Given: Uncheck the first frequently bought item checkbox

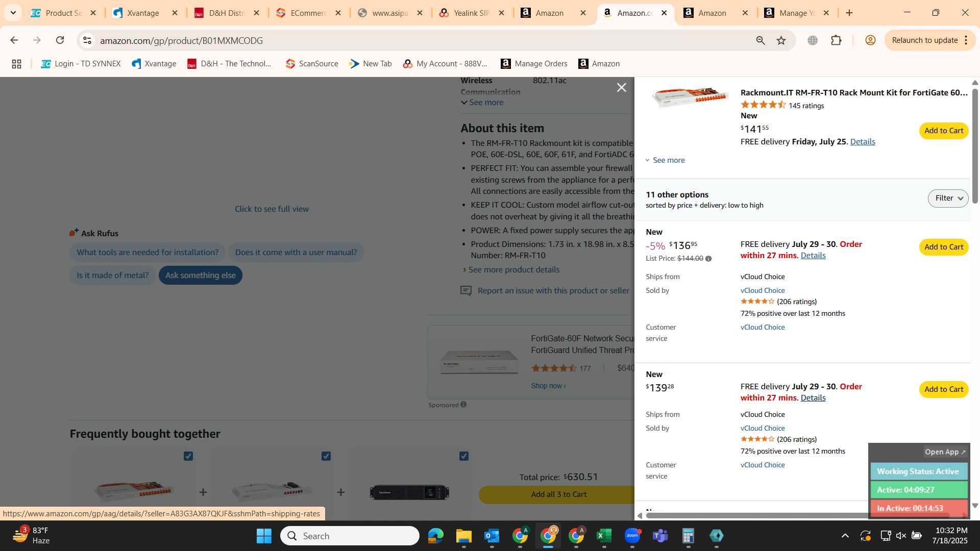Looking at the screenshot, I should tap(188, 456).
